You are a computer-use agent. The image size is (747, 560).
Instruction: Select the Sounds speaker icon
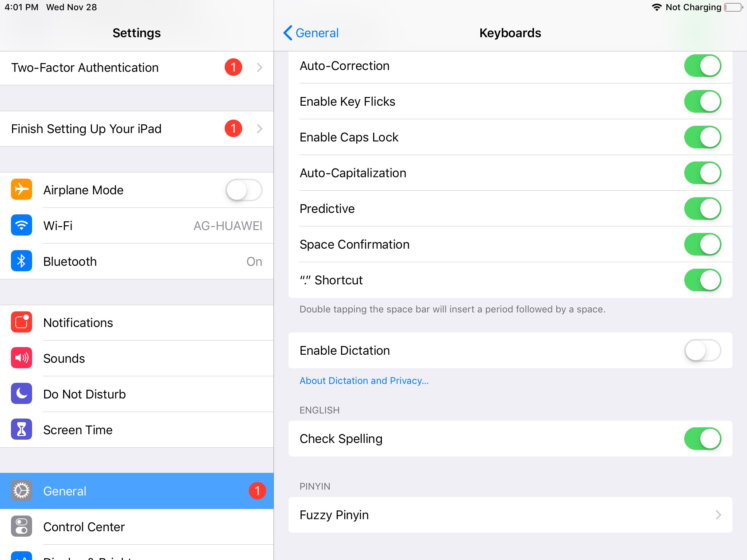point(21,358)
